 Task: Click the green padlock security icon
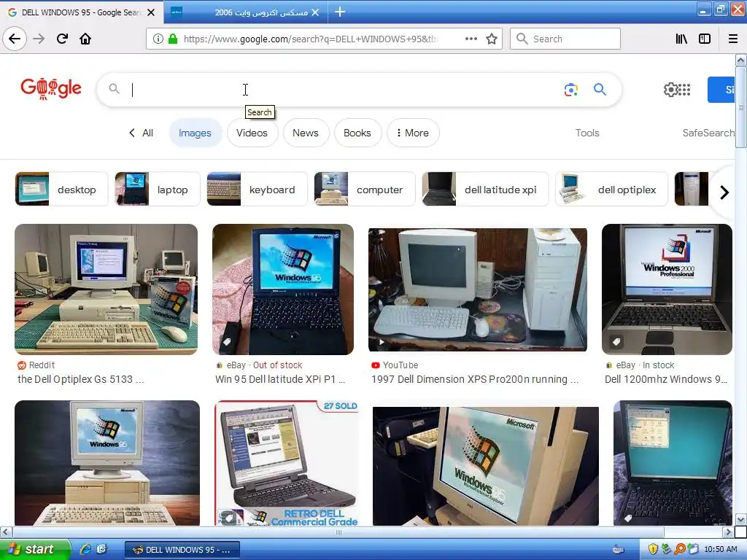173,39
